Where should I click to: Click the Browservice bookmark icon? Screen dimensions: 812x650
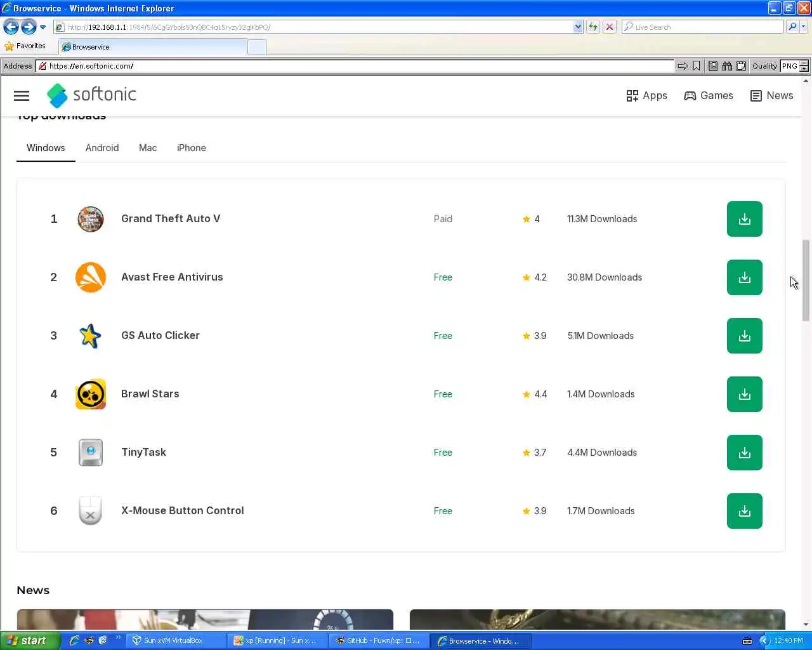697,66
